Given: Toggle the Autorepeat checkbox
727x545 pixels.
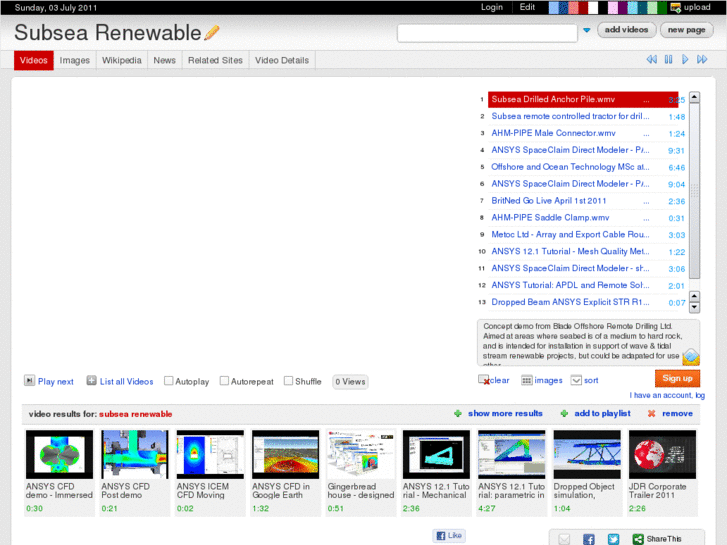Looking at the screenshot, I should [x=224, y=381].
